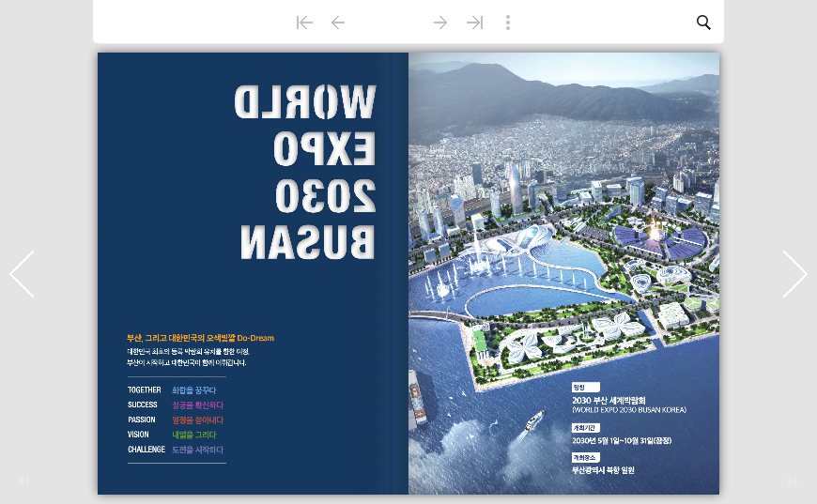The width and height of the screenshot is (817, 504).
Task: Click faint double-left arrow at bottom left
Action: pos(23,481)
